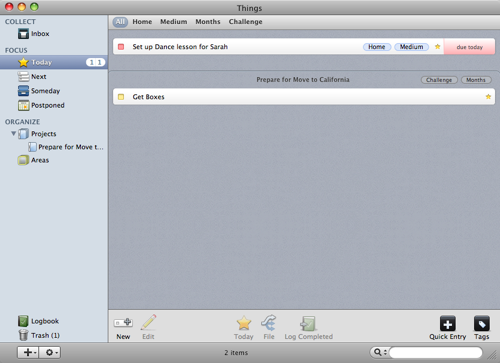Check off the Get Boxes task
Image resolution: width=500 pixels, height=363 pixels.
[121, 97]
